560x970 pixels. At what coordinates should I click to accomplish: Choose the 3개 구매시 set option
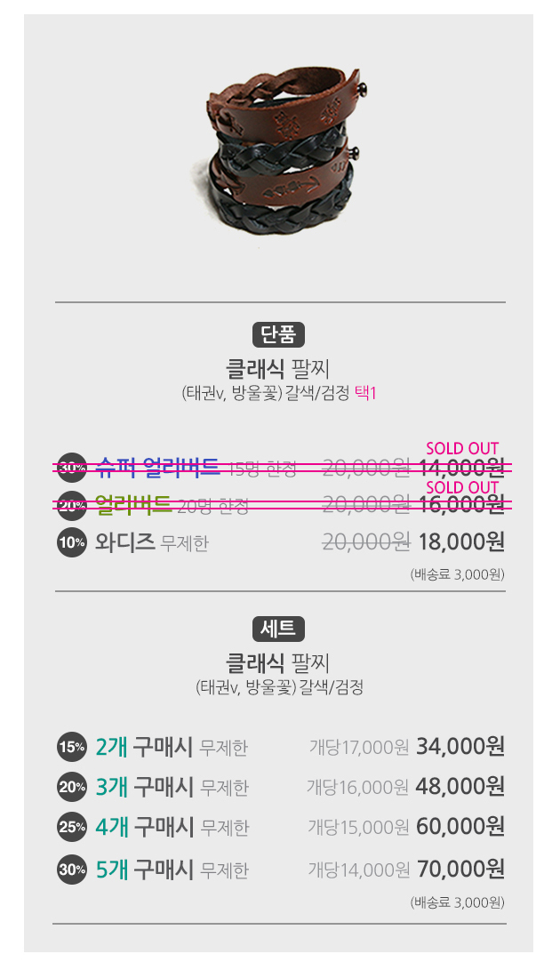pyautogui.click(x=171, y=787)
